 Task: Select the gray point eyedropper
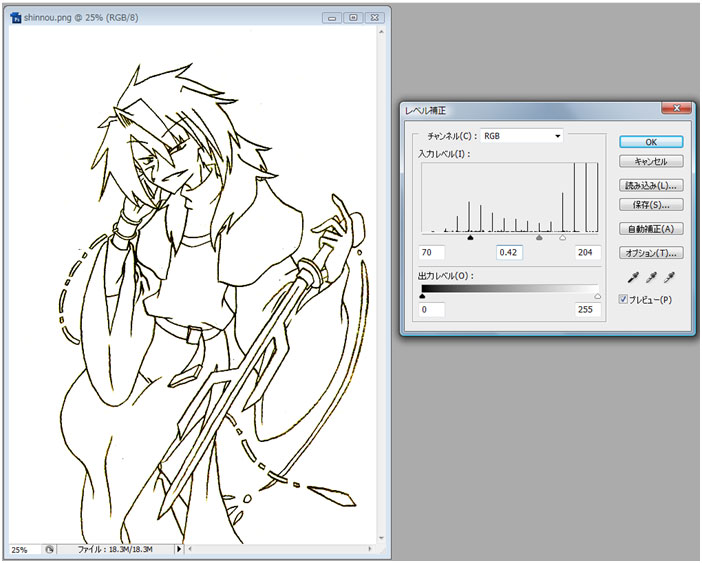click(x=651, y=278)
